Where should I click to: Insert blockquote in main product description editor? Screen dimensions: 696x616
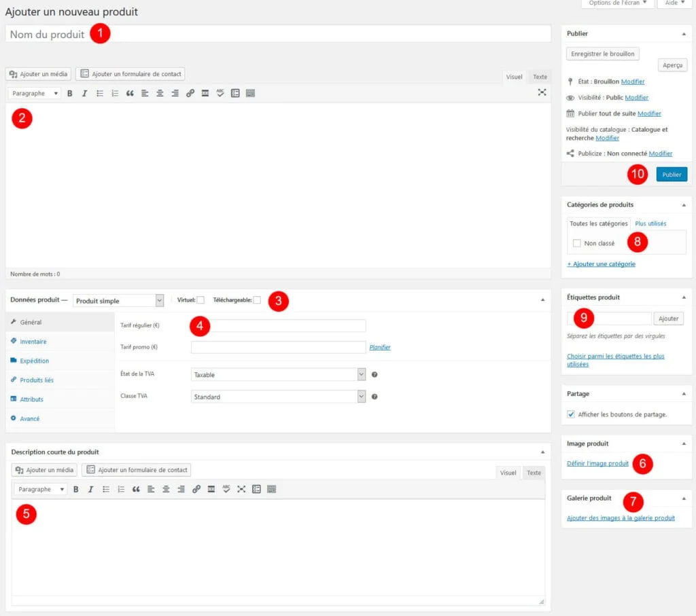[130, 93]
